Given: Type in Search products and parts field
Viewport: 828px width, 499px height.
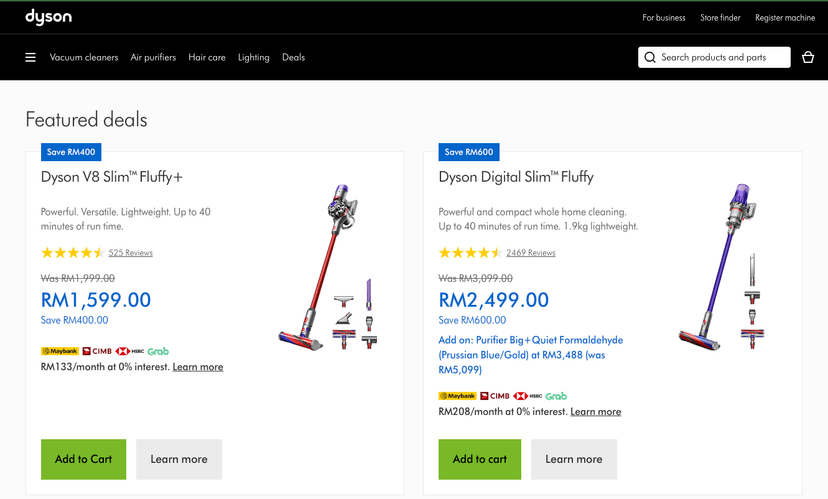Looking at the screenshot, I should pos(722,57).
